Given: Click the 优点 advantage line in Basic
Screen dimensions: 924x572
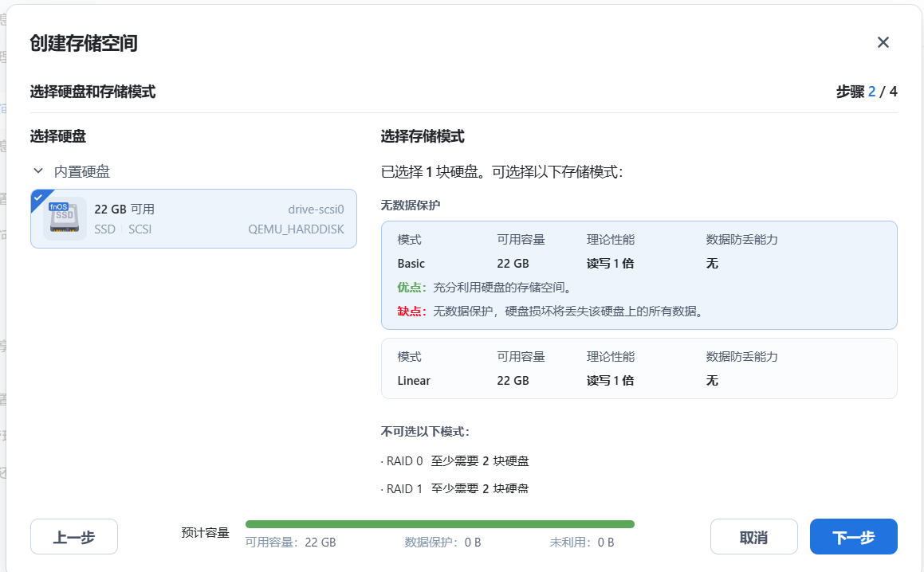Looking at the screenshot, I should tap(485, 288).
